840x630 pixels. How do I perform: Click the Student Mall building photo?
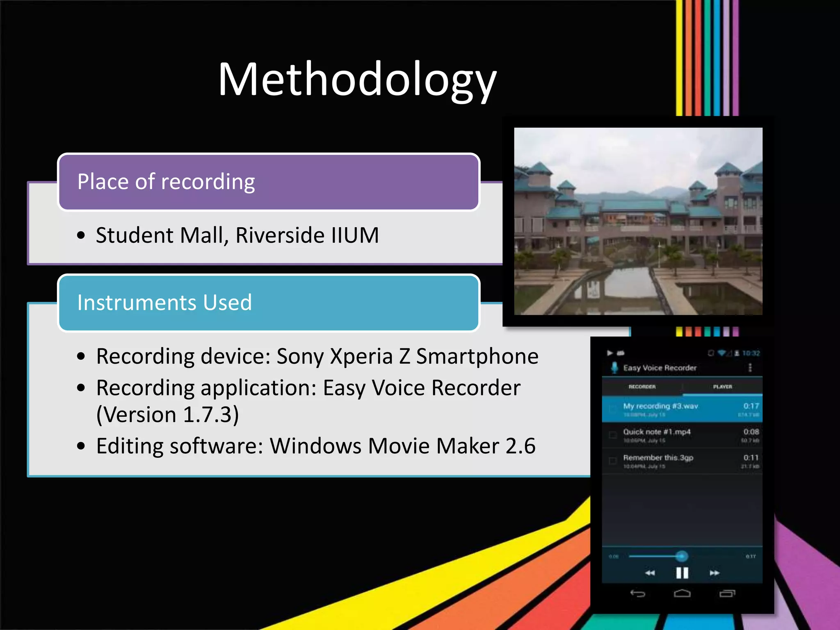tap(638, 221)
